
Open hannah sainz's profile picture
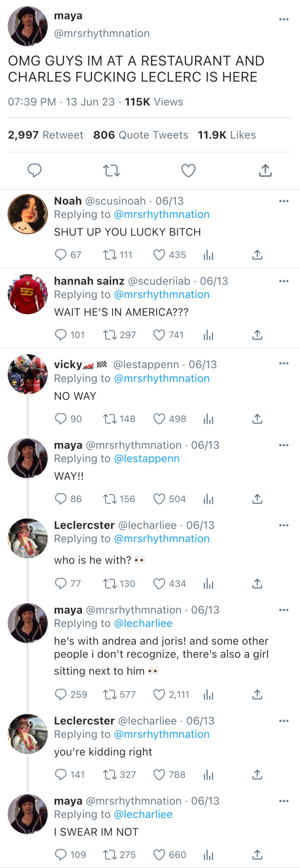point(28,294)
